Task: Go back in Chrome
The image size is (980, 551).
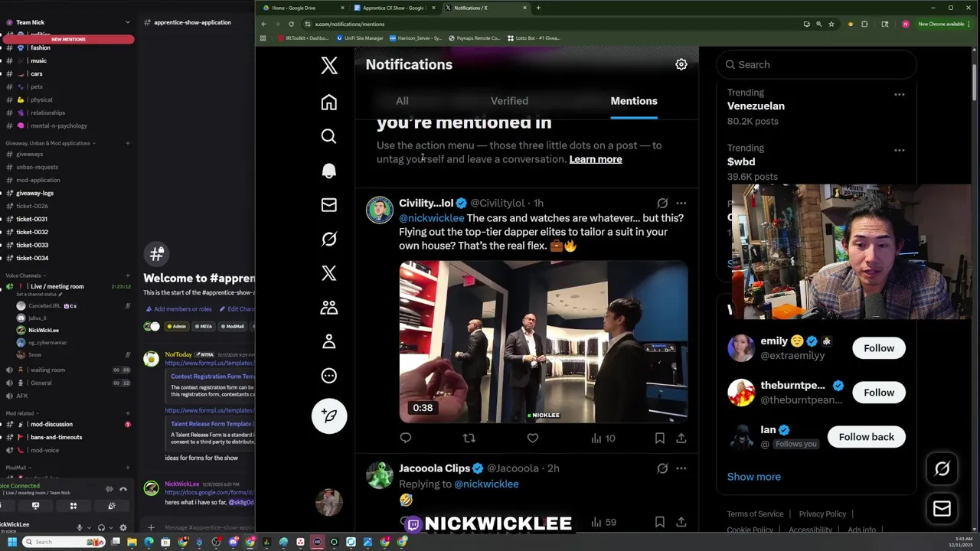Action: [x=263, y=24]
